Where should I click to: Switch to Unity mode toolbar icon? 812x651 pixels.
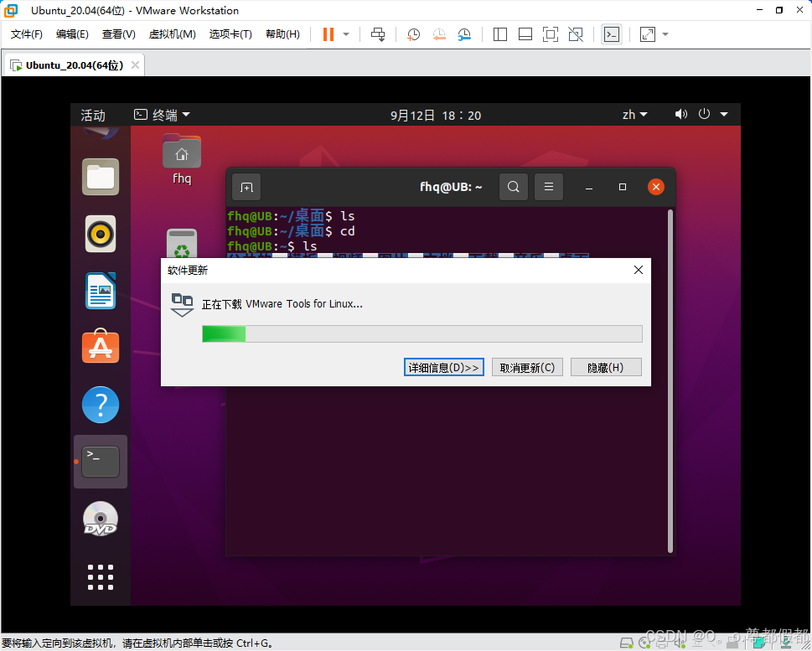tap(576, 34)
